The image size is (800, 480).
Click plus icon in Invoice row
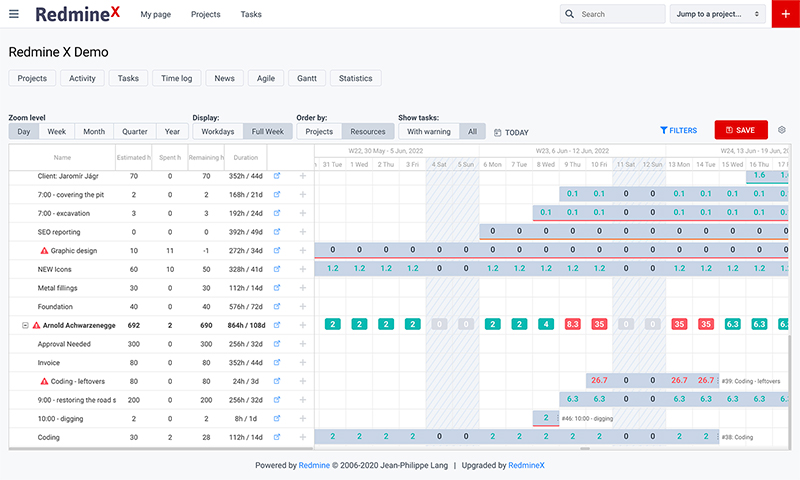pyautogui.click(x=303, y=363)
